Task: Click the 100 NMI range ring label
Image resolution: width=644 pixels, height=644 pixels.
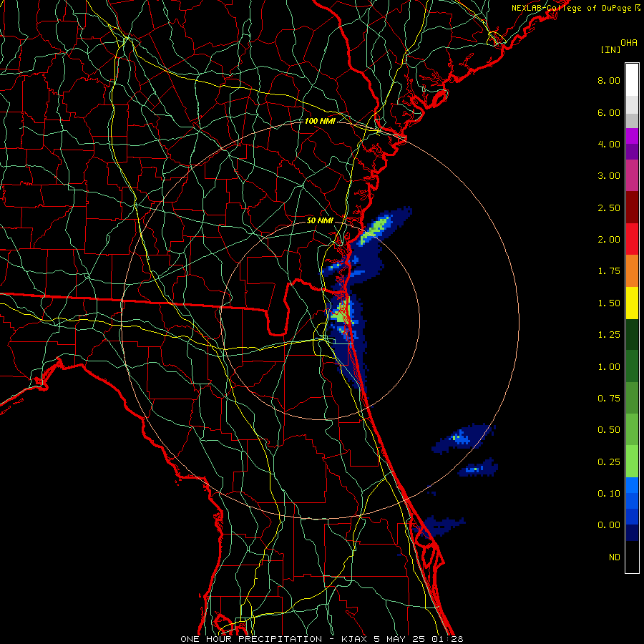Action: tap(320, 121)
